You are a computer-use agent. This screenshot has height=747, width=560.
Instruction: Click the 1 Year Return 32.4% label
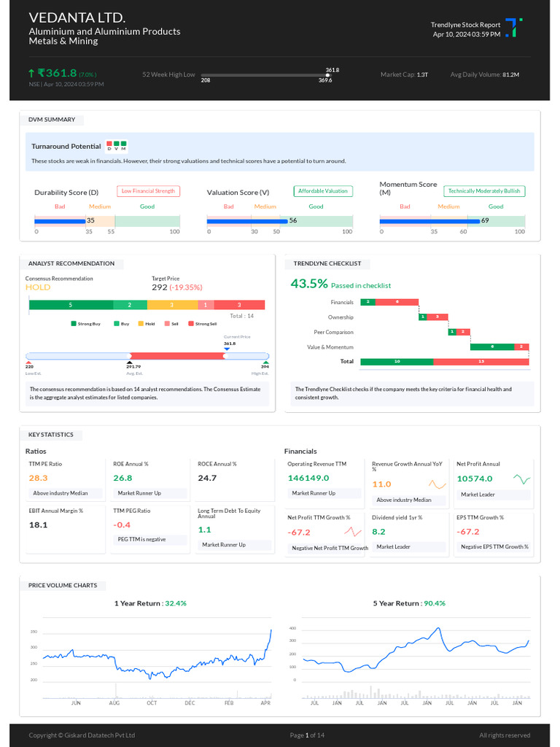[x=150, y=603]
